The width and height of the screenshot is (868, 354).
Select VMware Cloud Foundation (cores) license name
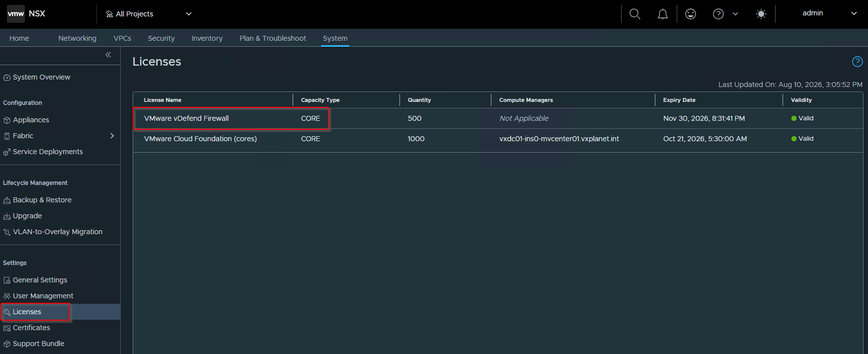tap(200, 139)
